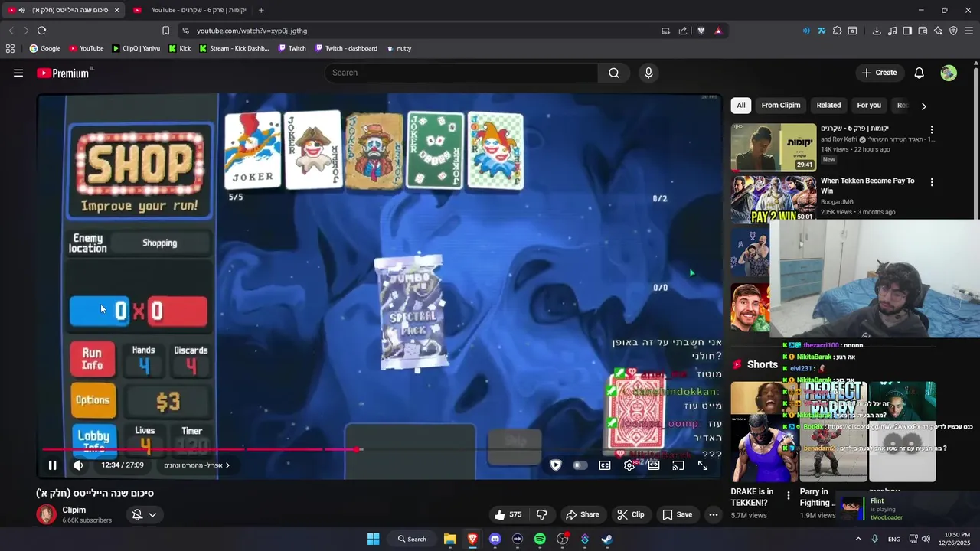Click the Clipim channel avatar
980x551 pixels.
47,514
